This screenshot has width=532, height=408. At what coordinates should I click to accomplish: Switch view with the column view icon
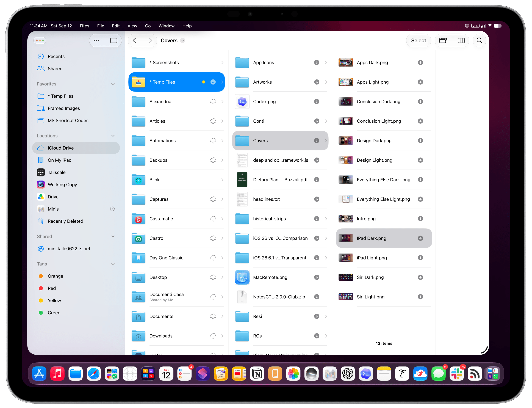click(x=461, y=41)
